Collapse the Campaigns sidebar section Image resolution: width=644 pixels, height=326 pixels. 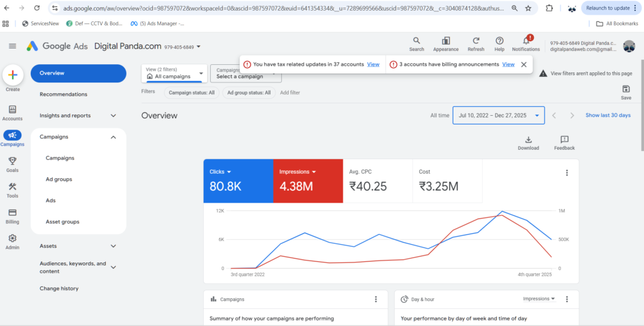(113, 137)
